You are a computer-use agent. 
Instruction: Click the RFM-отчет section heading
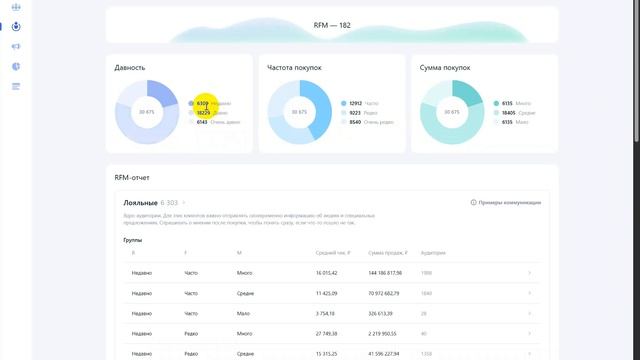132,178
